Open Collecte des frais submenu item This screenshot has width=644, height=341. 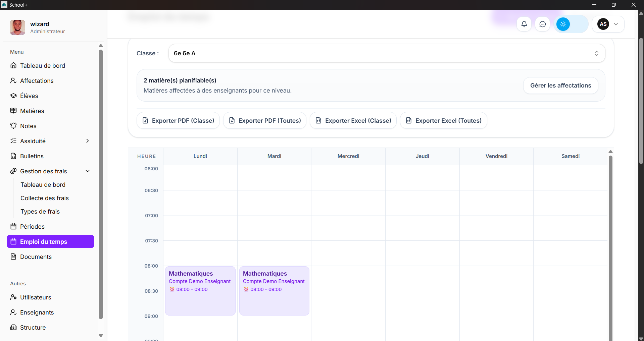(x=45, y=198)
